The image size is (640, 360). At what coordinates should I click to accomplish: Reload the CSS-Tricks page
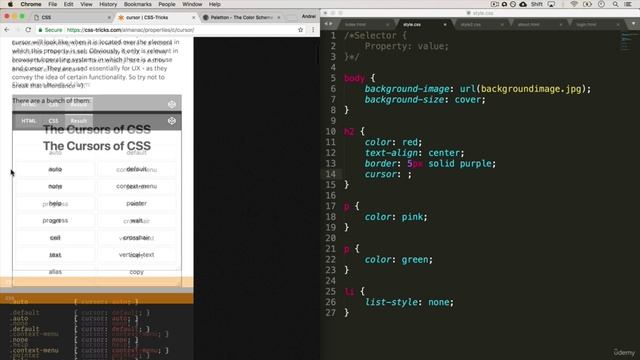[28, 30]
